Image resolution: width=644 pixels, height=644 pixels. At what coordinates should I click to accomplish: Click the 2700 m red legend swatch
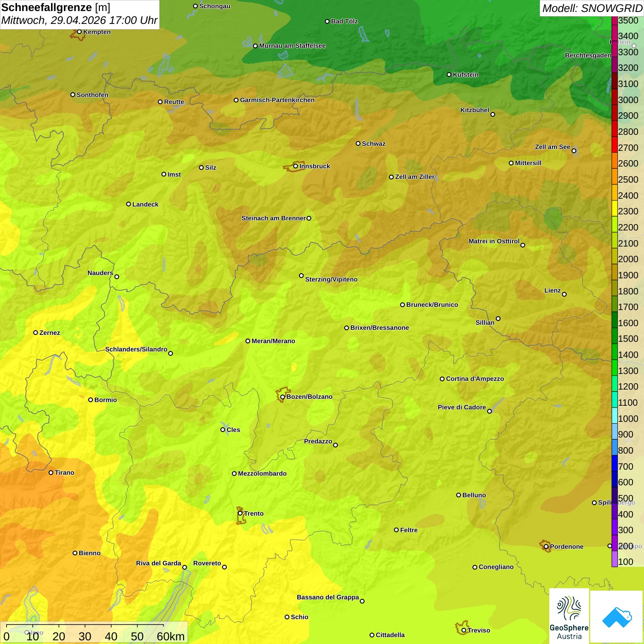point(615,144)
